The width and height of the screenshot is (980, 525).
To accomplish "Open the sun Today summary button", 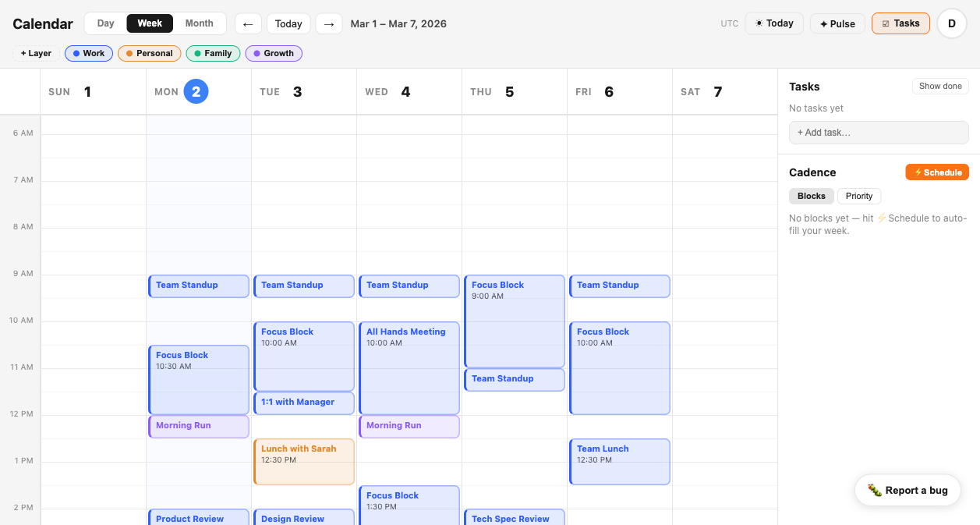I will 774,23.
